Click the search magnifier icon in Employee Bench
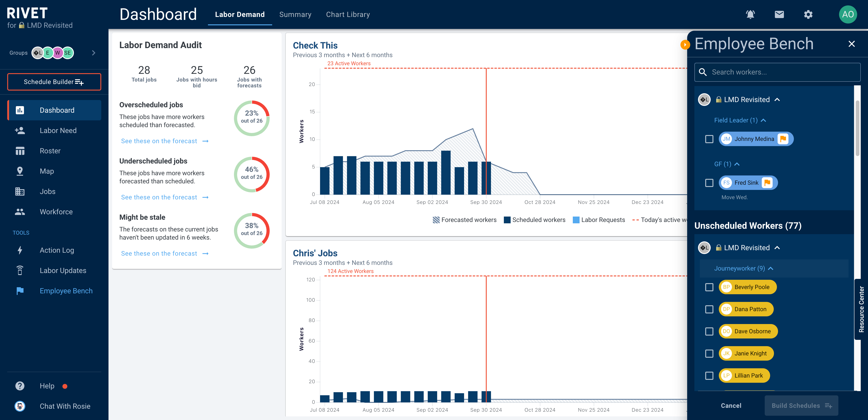Screen dimensions: 868x420 (x=703, y=72)
